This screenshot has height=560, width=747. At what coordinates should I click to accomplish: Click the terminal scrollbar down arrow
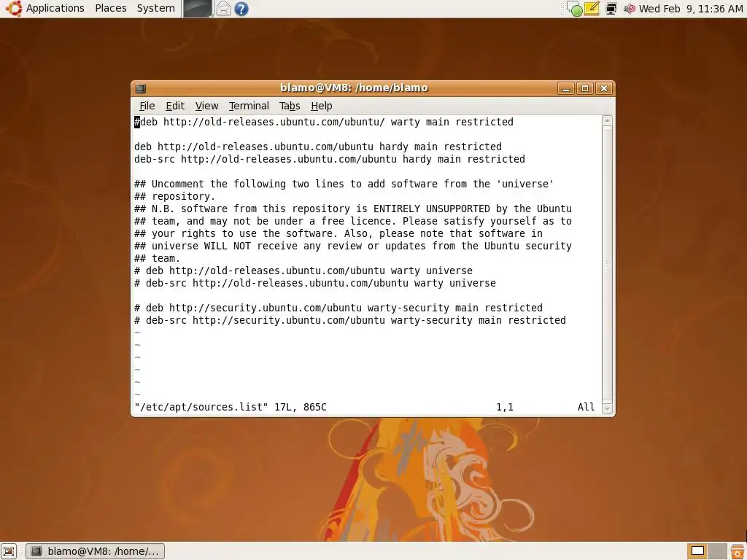click(607, 408)
